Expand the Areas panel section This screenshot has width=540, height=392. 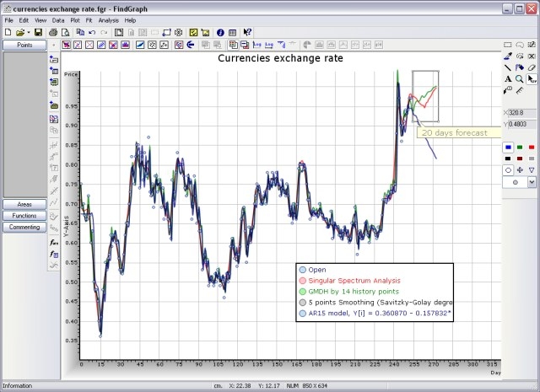(24, 205)
